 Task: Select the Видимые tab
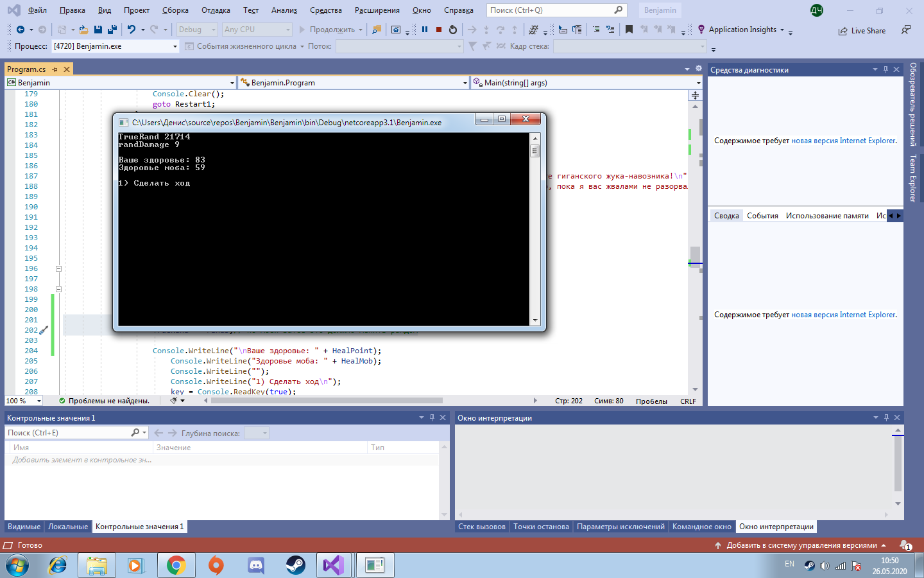[24, 527]
